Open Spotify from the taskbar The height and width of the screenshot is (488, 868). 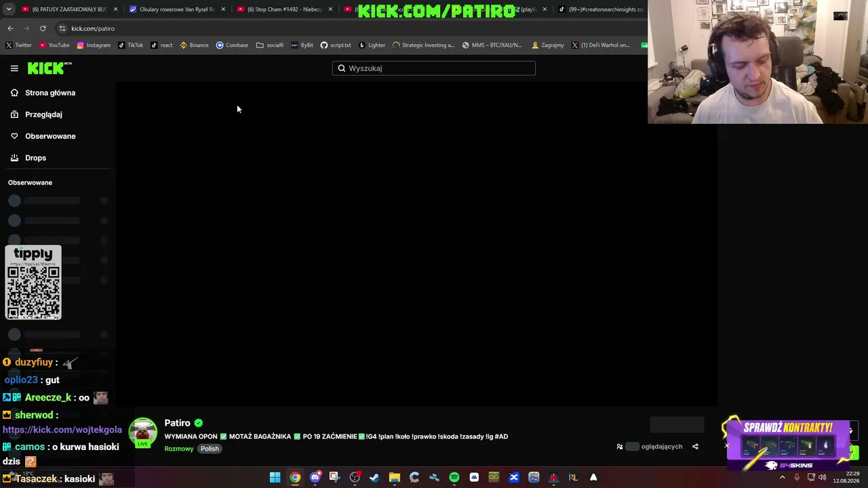[454, 478]
